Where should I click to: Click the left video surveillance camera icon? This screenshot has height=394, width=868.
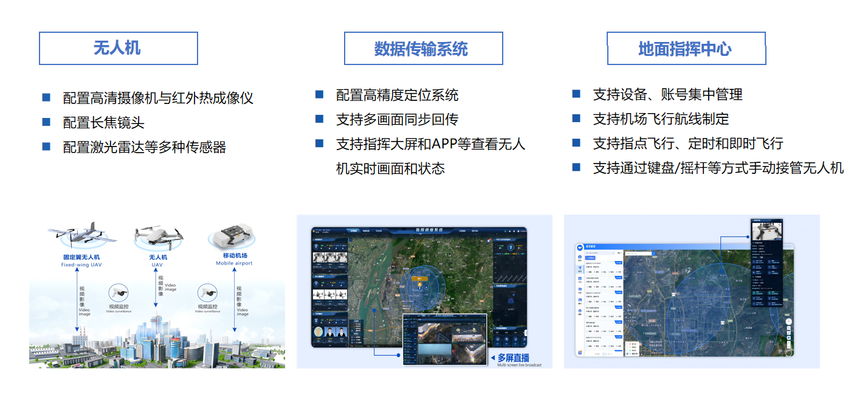(x=119, y=293)
